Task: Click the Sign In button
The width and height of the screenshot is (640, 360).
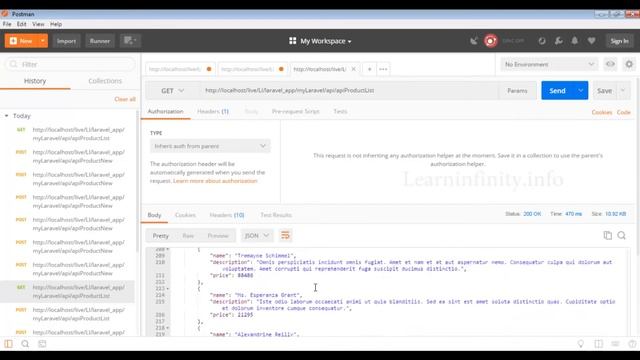Action: coord(619,41)
